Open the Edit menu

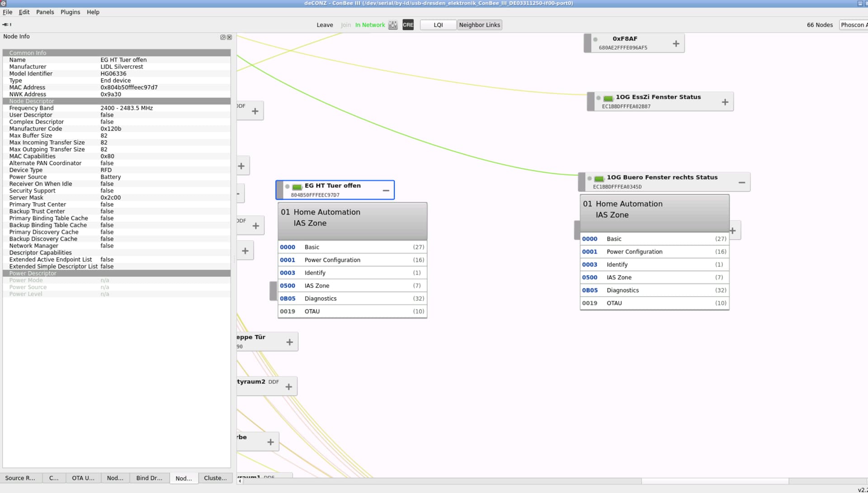[24, 12]
